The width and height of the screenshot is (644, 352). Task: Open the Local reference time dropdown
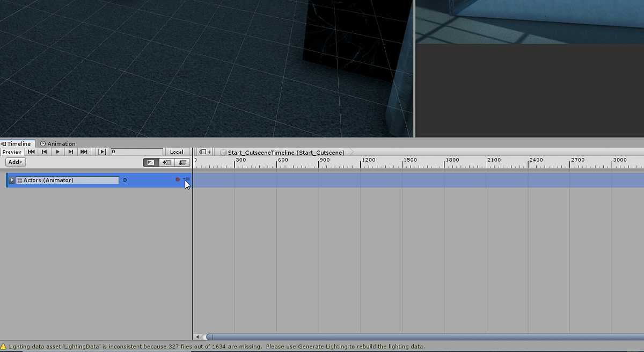click(x=177, y=152)
